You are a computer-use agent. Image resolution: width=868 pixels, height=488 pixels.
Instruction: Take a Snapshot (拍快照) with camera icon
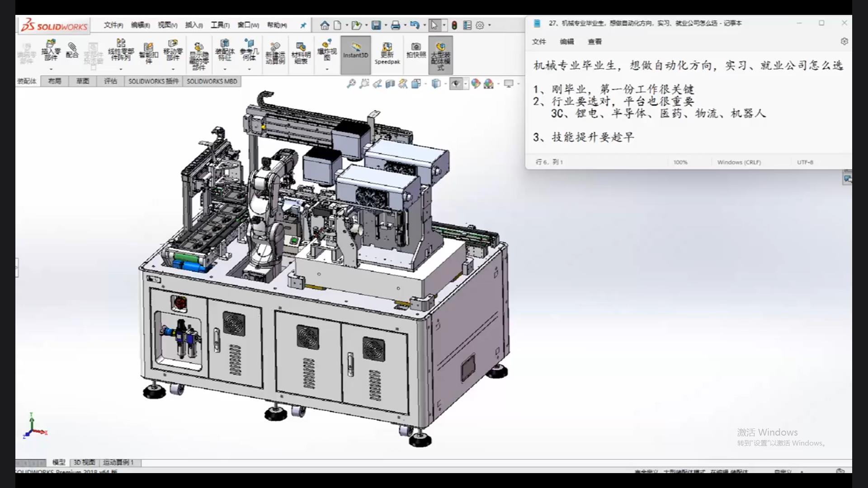pyautogui.click(x=416, y=50)
